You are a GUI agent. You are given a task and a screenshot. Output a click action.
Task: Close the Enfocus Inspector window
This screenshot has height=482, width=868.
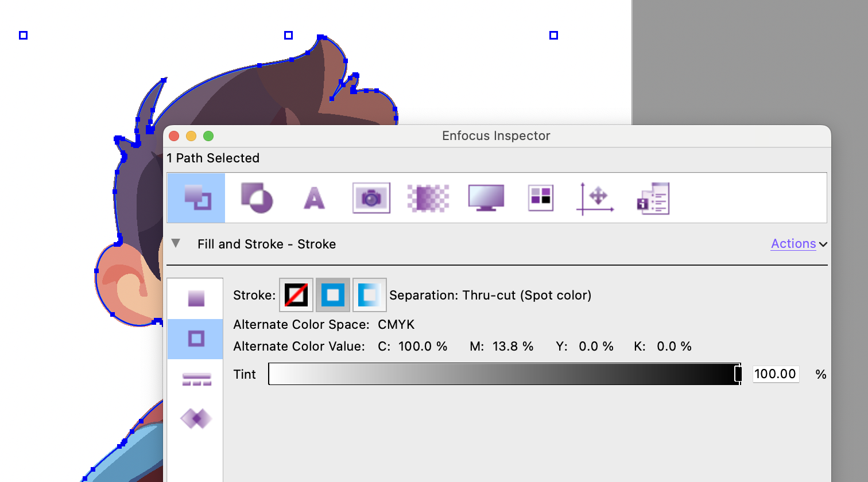click(x=174, y=136)
